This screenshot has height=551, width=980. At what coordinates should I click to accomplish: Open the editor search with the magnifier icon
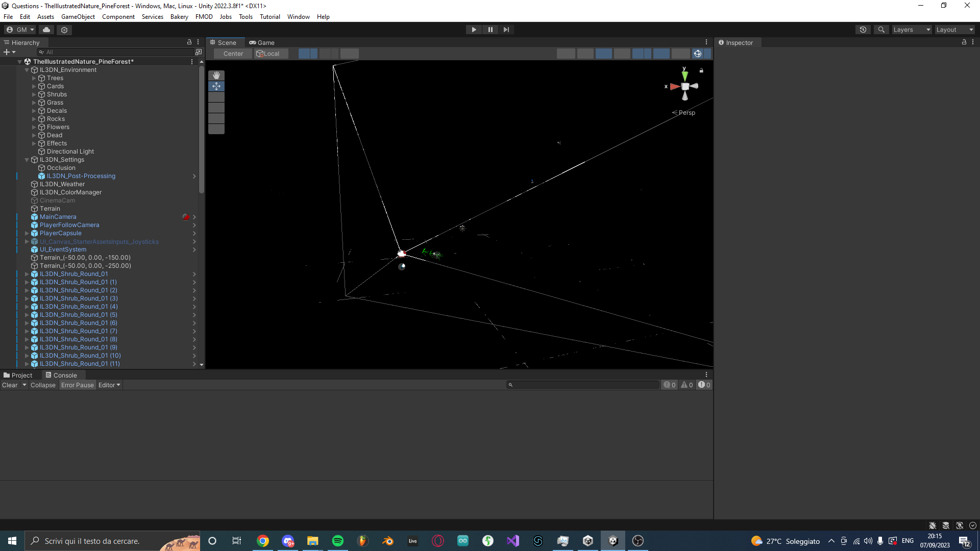pyautogui.click(x=881, y=30)
